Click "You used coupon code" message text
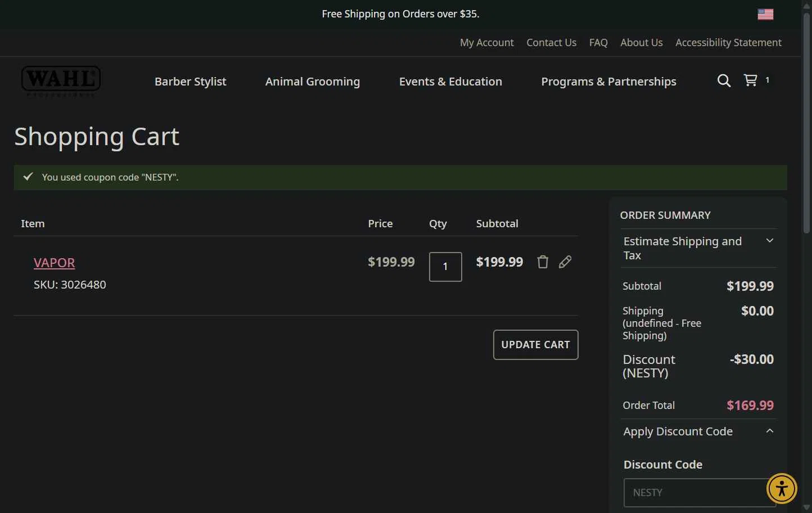Image resolution: width=812 pixels, height=513 pixels. (x=110, y=177)
